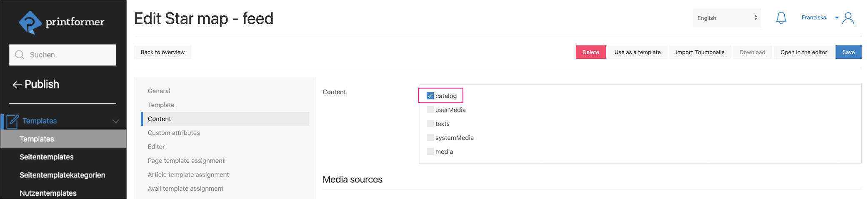868x199 pixels.
Task: Click the printformer logo
Action: click(x=62, y=22)
